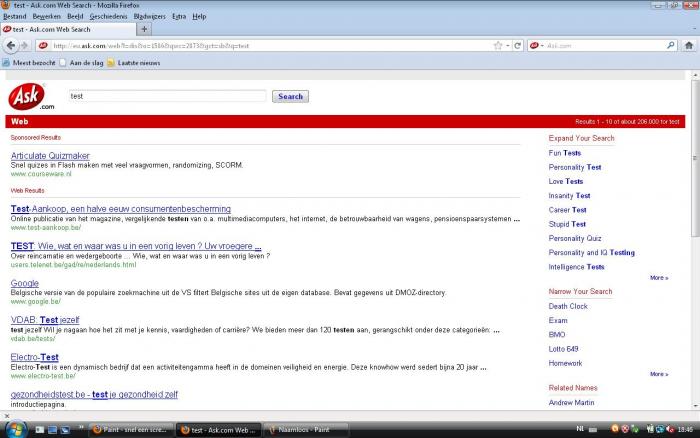Open the gezondheidstest.be result link
This screenshot has height=438, width=700.
pos(94,395)
